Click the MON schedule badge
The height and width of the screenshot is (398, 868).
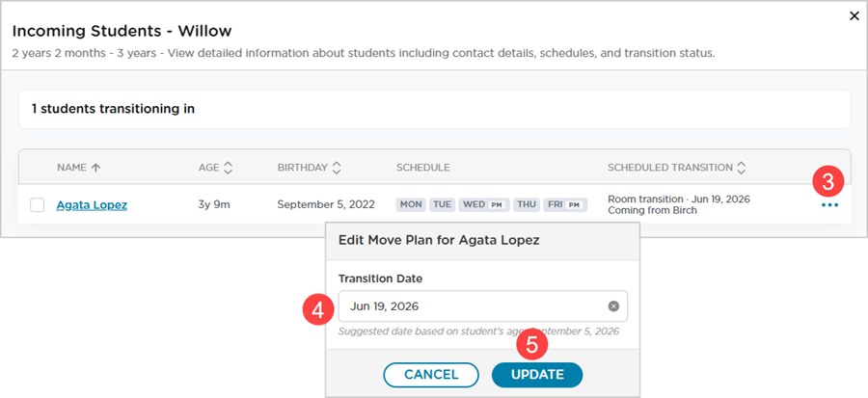click(411, 204)
